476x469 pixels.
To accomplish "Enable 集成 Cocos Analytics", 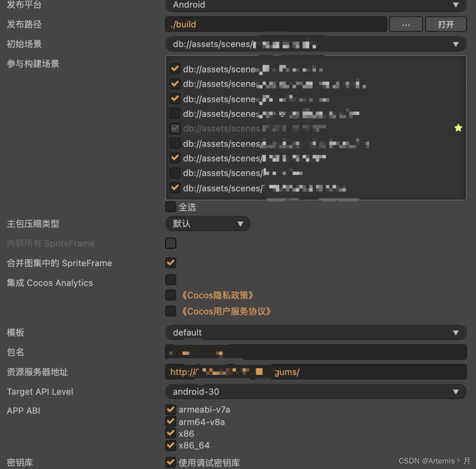I will tap(170, 279).
